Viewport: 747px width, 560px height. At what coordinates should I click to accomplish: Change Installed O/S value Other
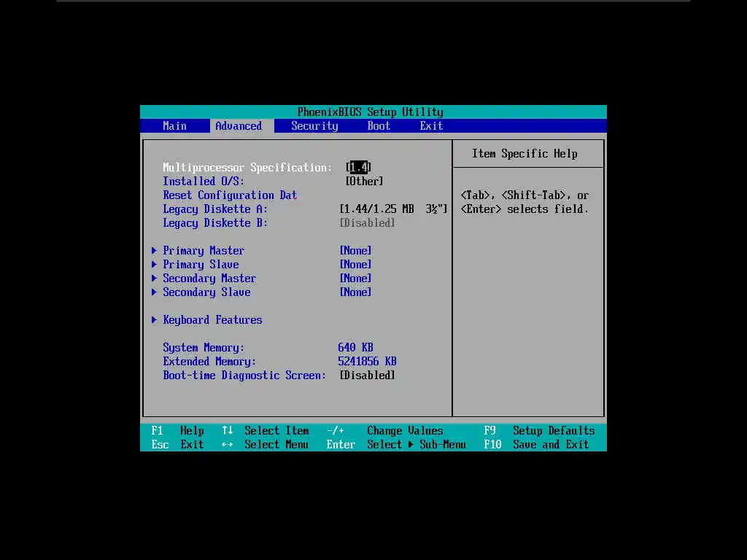[x=364, y=182]
